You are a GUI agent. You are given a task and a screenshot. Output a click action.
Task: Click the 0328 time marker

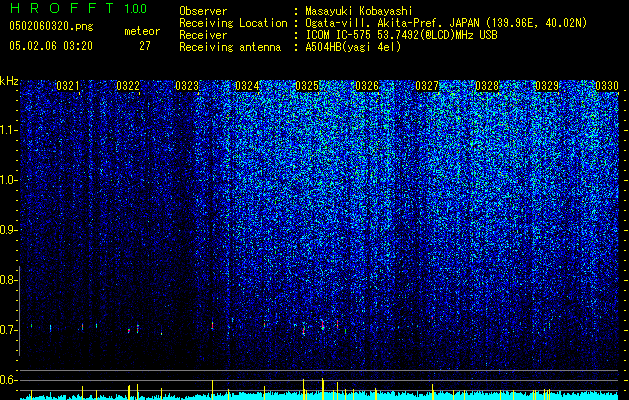(x=487, y=85)
